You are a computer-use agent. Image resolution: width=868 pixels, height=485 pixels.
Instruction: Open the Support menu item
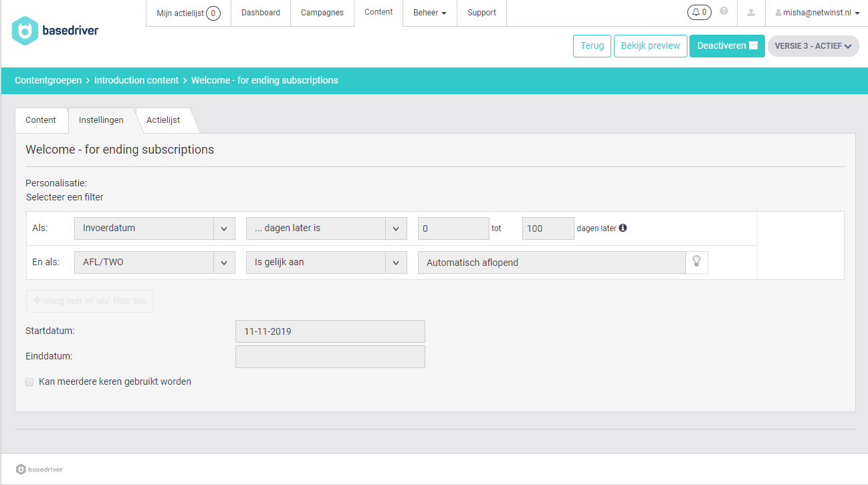tap(481, 13)
